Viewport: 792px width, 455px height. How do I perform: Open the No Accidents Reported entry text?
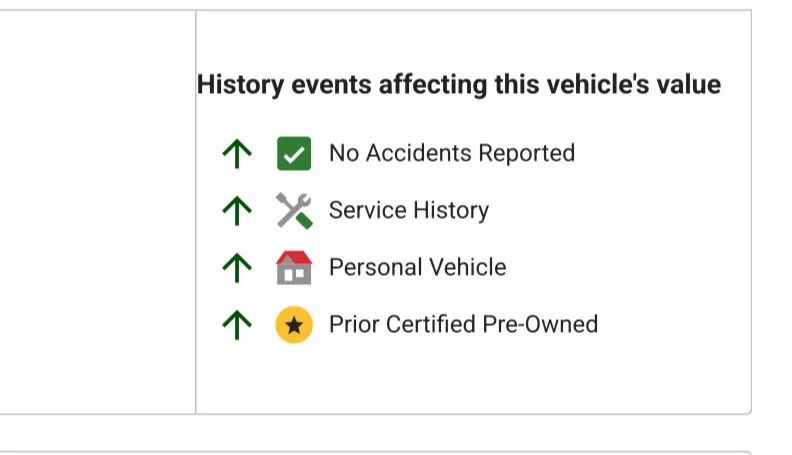451,154
